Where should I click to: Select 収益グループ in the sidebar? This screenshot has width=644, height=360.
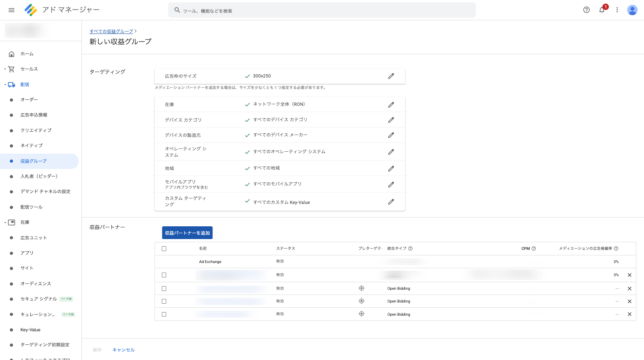[x=34, y=161]
